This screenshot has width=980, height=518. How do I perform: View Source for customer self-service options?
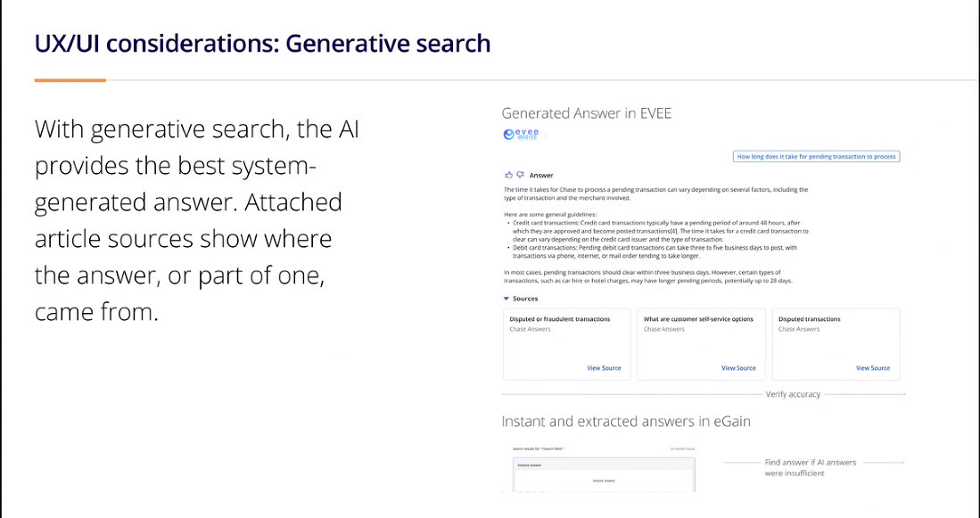tap(738, 368)
